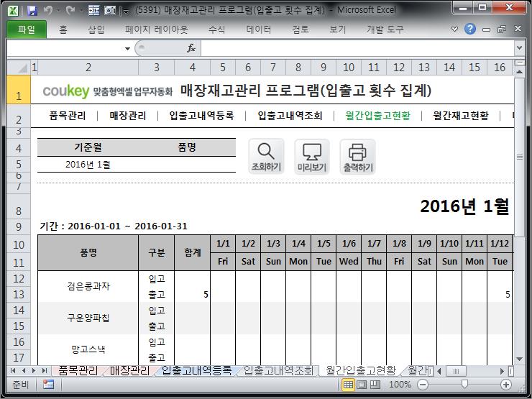Switch to the 홈 ribbon tab
This screenshot has height=399, width=532.
click(x=63, y=29)
